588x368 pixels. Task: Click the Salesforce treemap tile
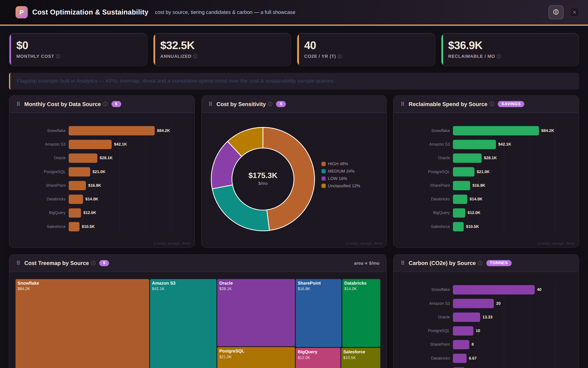point(361,358)
